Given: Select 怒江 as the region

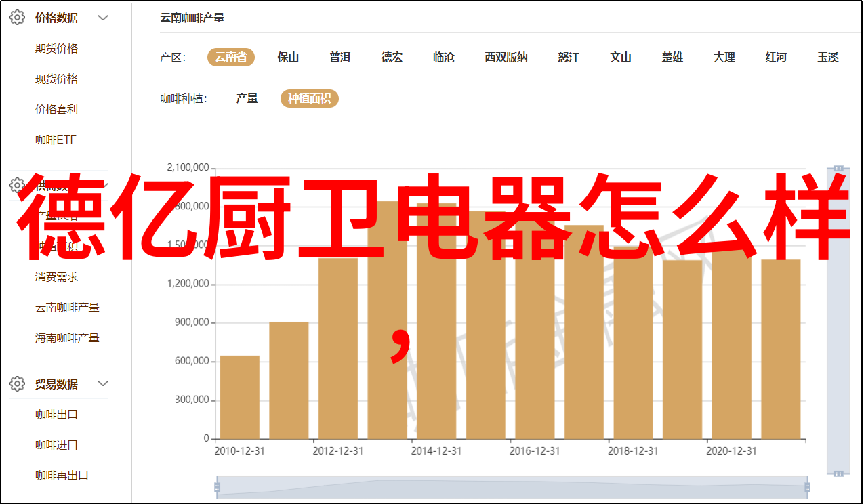Looking at the screenshot, I should click(569, 58).
